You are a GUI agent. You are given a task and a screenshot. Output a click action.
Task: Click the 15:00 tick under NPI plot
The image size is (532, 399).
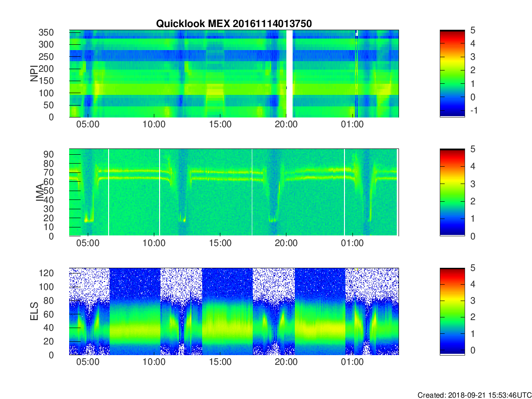(220, 125)
